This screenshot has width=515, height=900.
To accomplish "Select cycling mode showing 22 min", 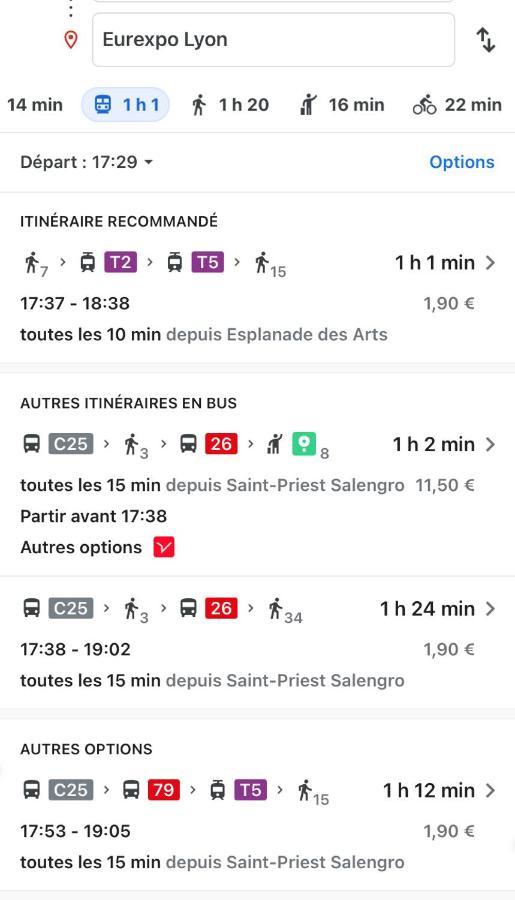I will click(x=458, y=105).
